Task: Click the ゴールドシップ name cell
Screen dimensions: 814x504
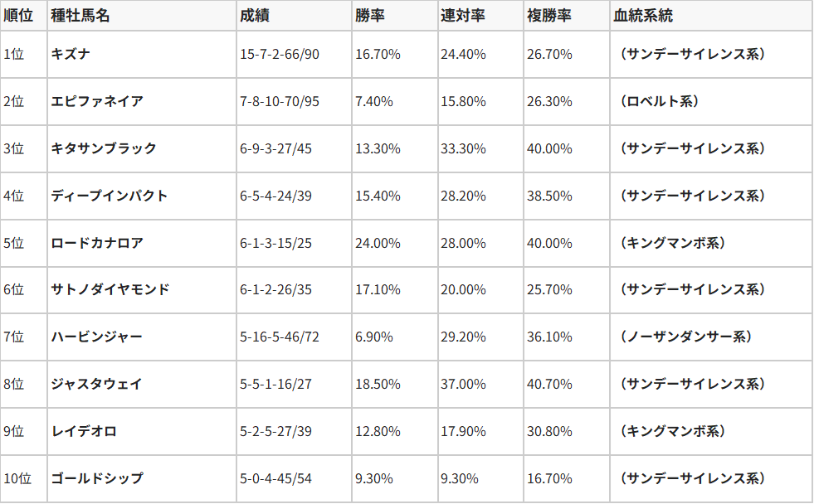Action: [x=96, y=478]
